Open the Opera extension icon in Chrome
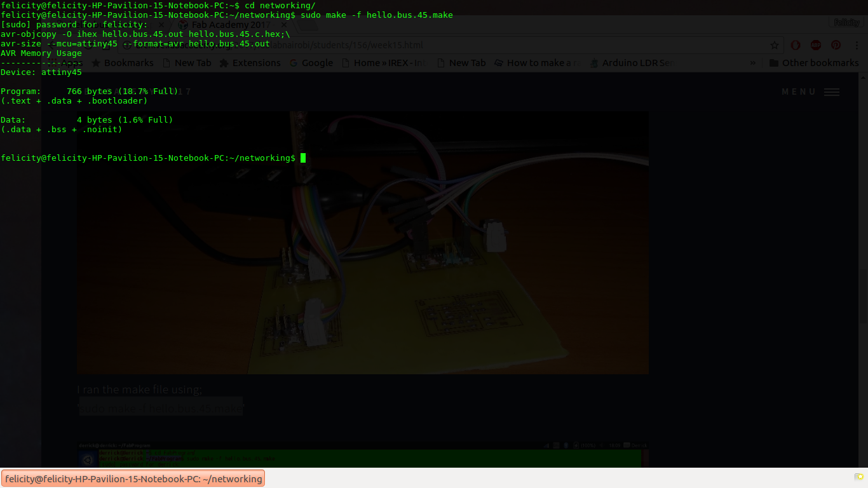 click(x=795, y=45)
